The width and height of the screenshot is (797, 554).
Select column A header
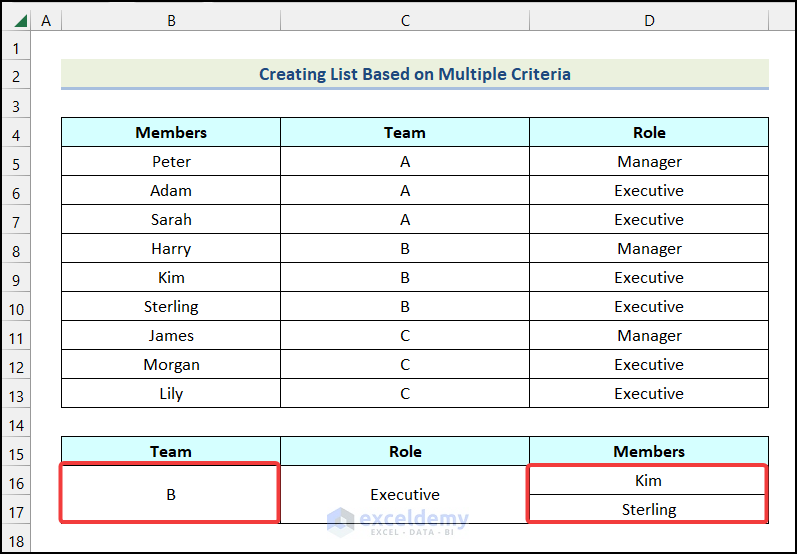click(46, 20)
